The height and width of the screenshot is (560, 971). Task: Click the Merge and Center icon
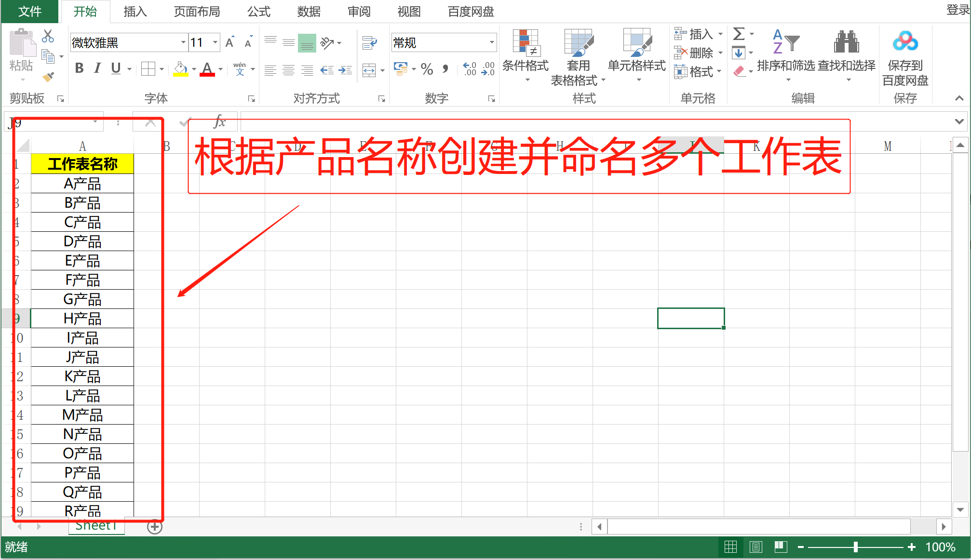(369, 70)
